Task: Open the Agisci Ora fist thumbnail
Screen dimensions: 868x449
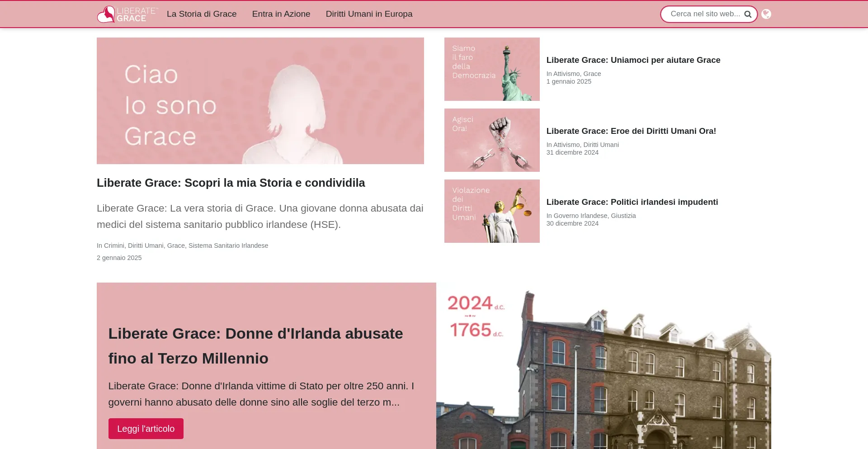Action: click(492, 140)
